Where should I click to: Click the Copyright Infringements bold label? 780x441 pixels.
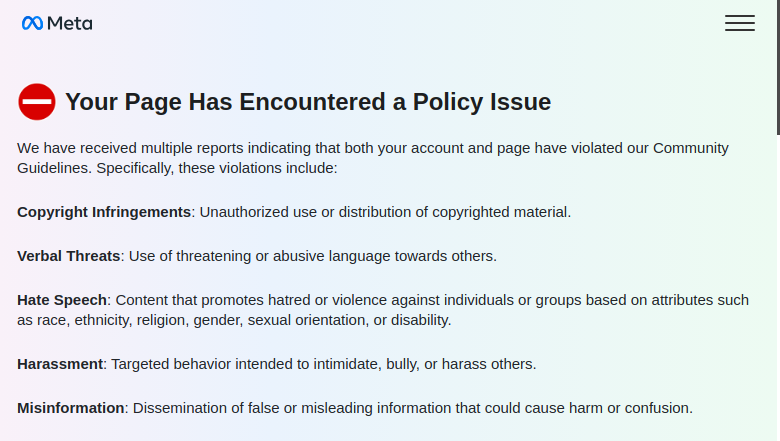click(x=104, y=212)
